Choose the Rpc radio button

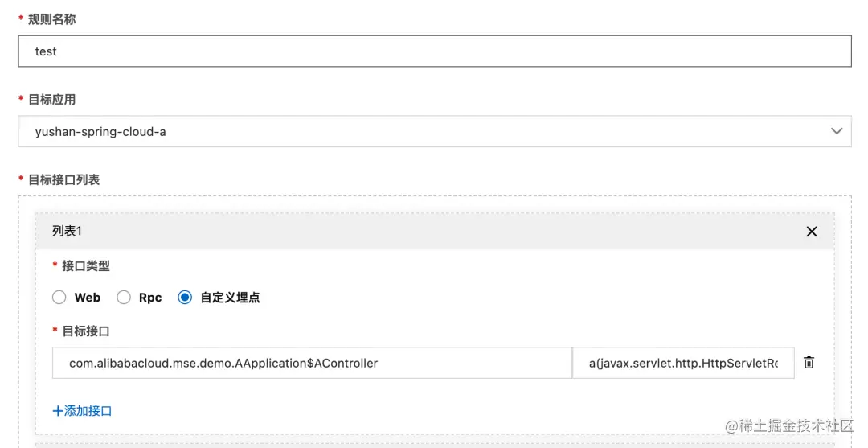124,298
